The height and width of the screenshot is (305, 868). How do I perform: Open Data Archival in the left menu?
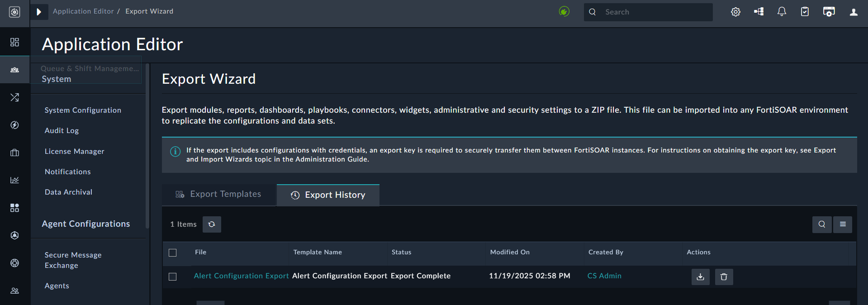pos(68,192)
